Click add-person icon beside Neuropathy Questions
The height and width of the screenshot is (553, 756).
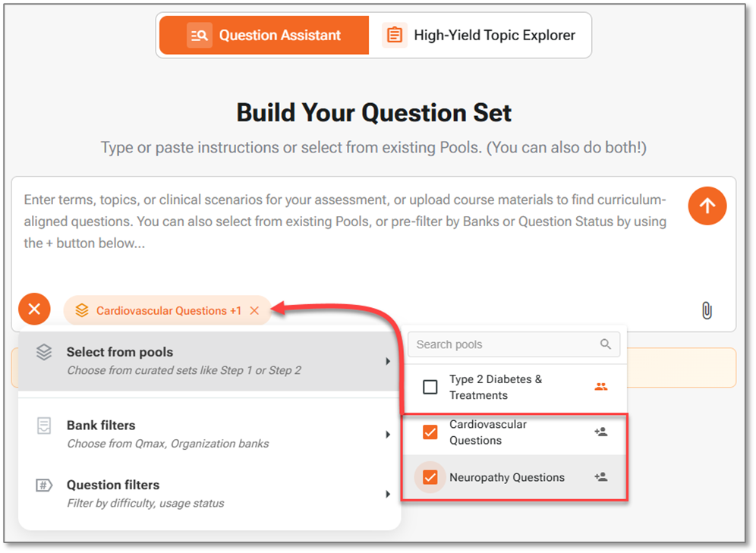point(601,477)
